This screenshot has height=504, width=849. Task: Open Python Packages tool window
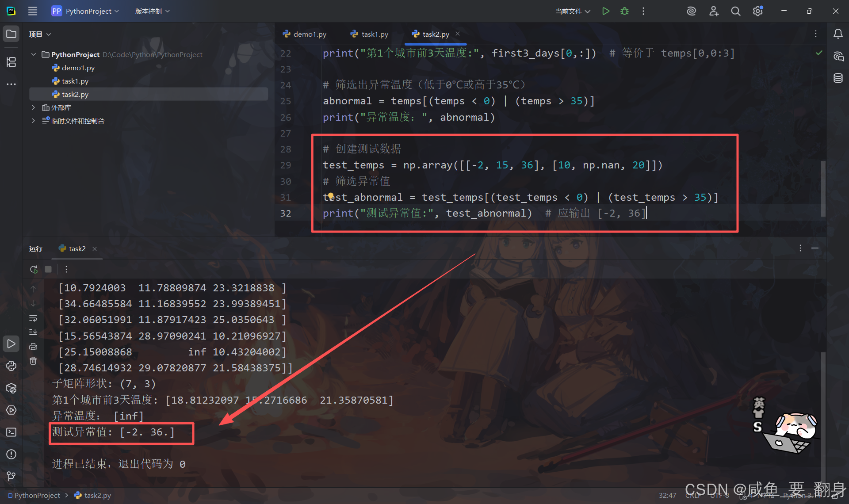[11, 388]
